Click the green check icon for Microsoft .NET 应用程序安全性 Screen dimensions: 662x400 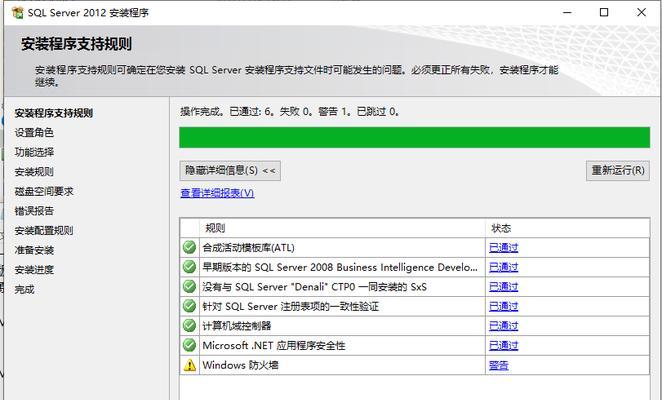coord(189,345)
